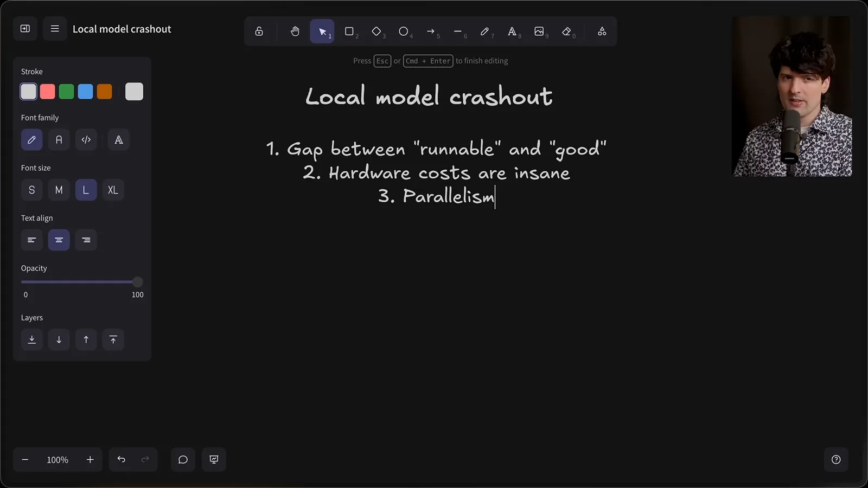Set font size to M
868x488 pixels.
(59, 190)
